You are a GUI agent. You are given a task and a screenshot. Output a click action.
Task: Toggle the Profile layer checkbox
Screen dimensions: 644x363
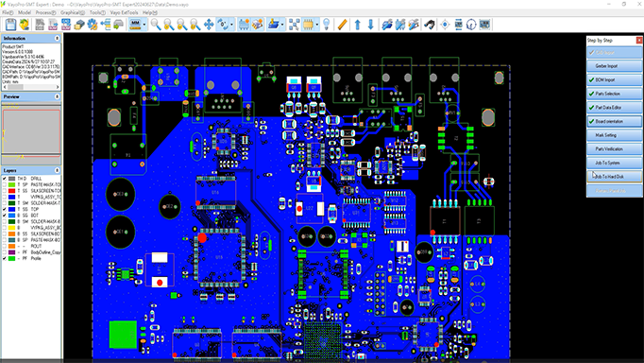pos(5,258)
